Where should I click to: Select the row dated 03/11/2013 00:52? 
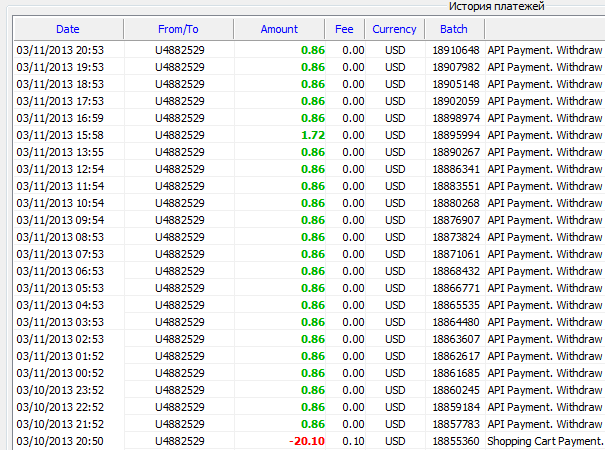coord(59,373)
